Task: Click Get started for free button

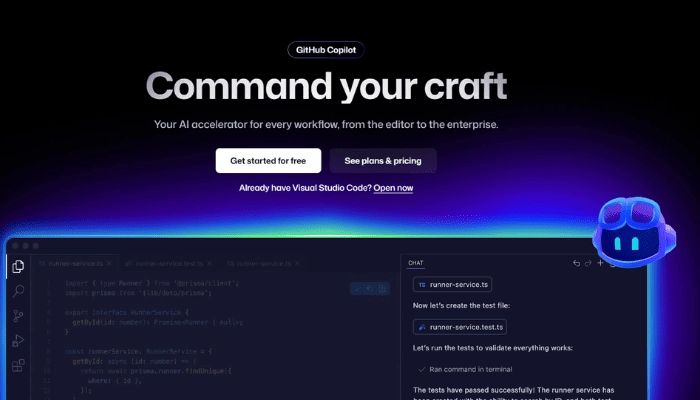Action: (x=268, y=161)
